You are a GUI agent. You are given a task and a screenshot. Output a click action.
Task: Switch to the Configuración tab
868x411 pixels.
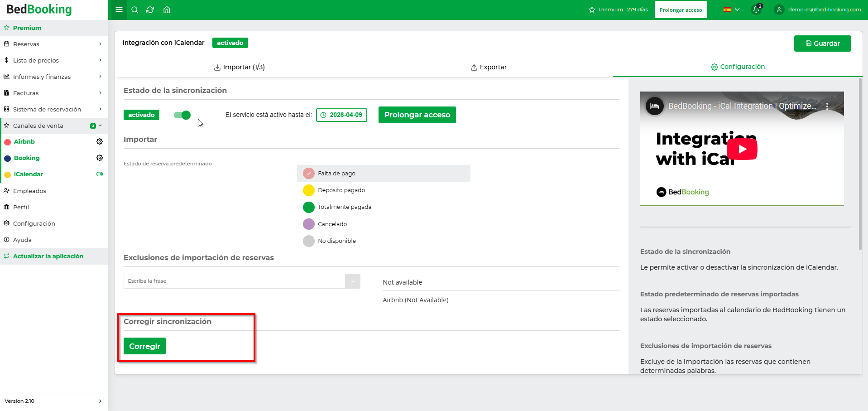[x=738, y=67]
